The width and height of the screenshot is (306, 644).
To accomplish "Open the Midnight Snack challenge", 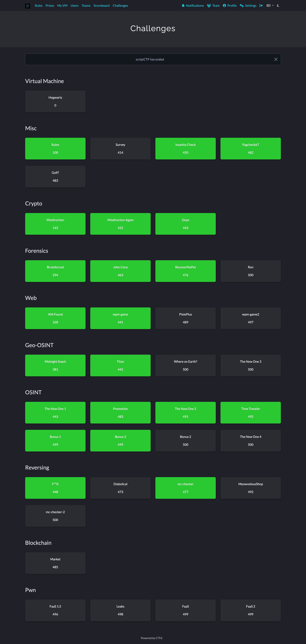I will (x=55, y=365).
